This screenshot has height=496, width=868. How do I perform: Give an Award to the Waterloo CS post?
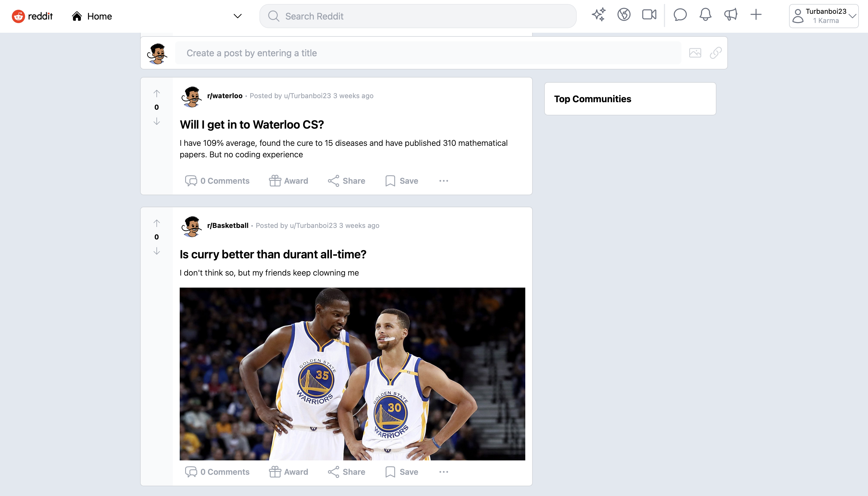pos(288,181)
